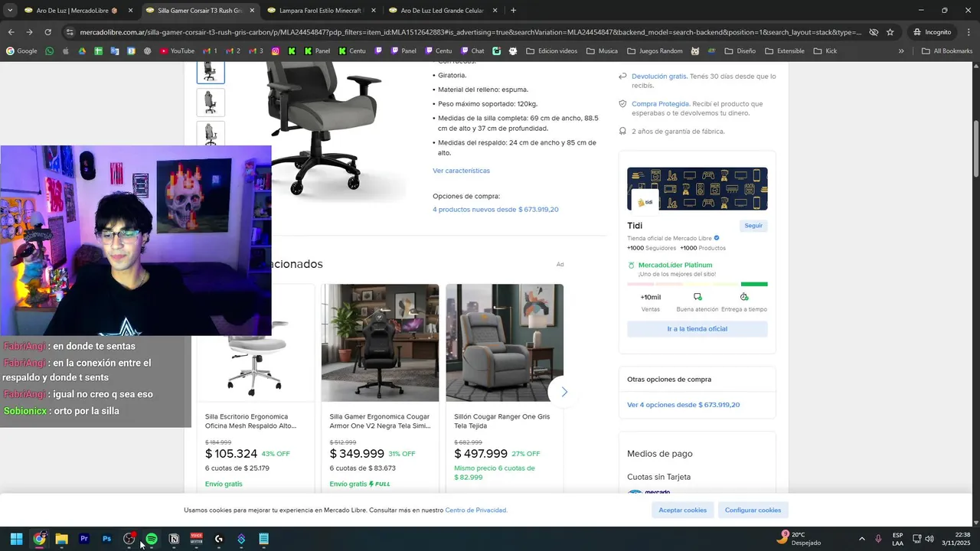Open the Tidi store banner image
Viewport: 980px width, 551px height.
pos(697,188)
